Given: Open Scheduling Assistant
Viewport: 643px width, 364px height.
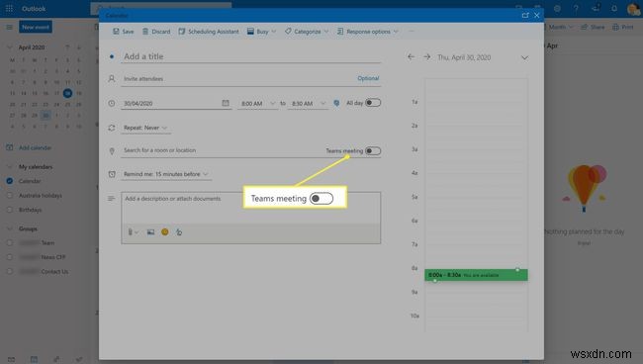Looking at the screenshot, I should [209, 31].
